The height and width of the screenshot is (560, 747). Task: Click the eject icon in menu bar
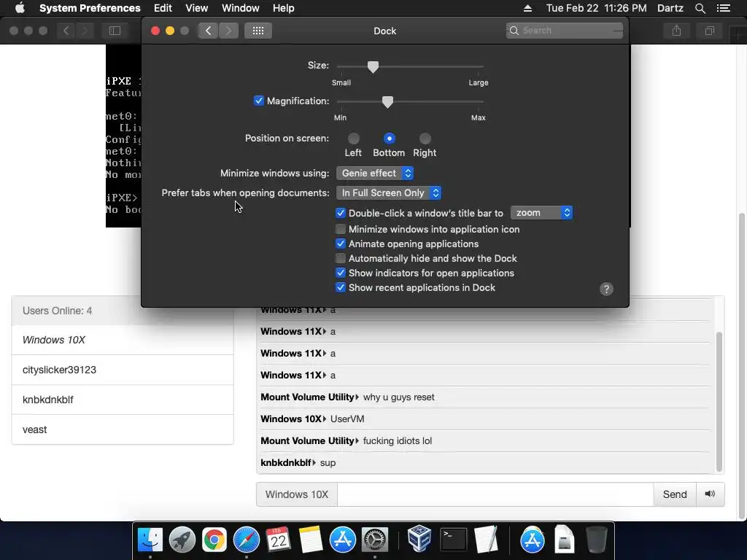click(x=527, y=8)
